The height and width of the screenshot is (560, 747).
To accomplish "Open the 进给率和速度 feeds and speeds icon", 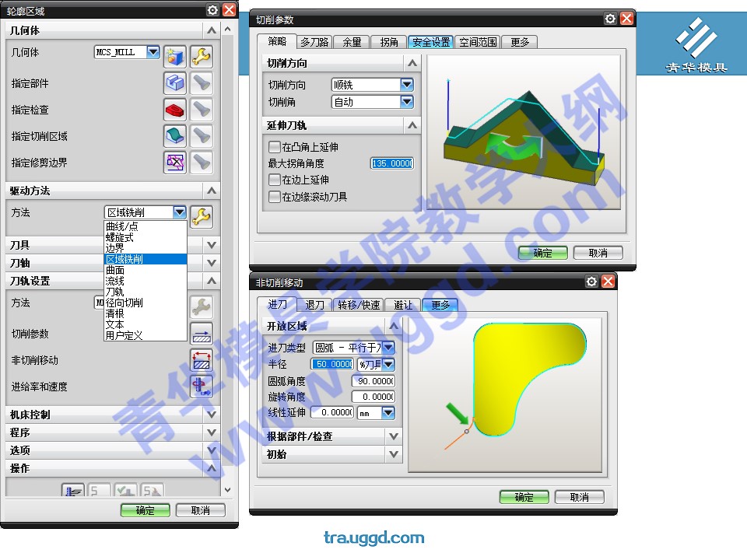I will pos(201,386).
